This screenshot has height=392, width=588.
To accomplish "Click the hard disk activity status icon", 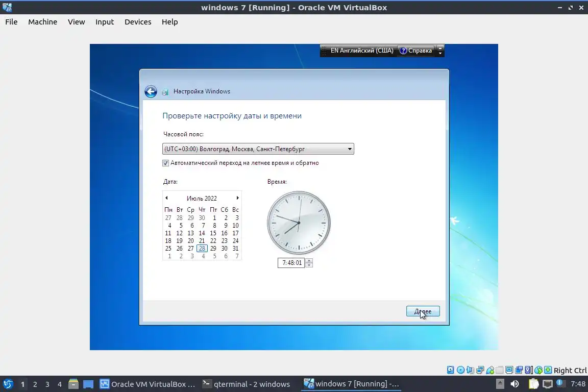I will [450, 370].
